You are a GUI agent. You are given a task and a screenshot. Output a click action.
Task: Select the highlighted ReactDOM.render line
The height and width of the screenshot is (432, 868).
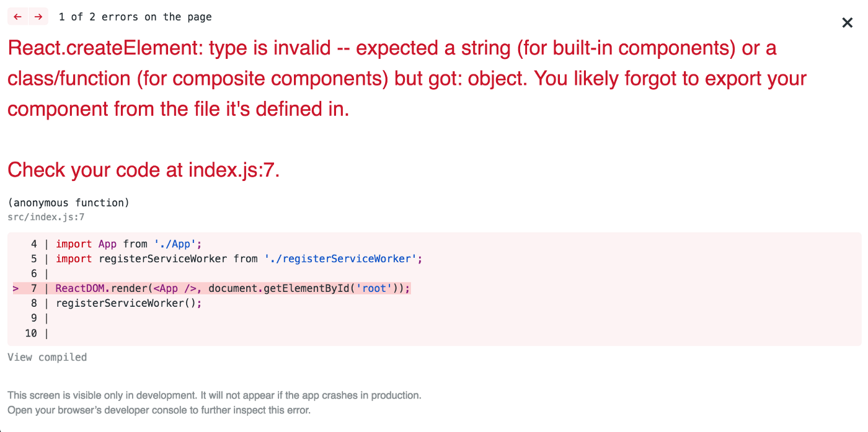click(232, 288)
